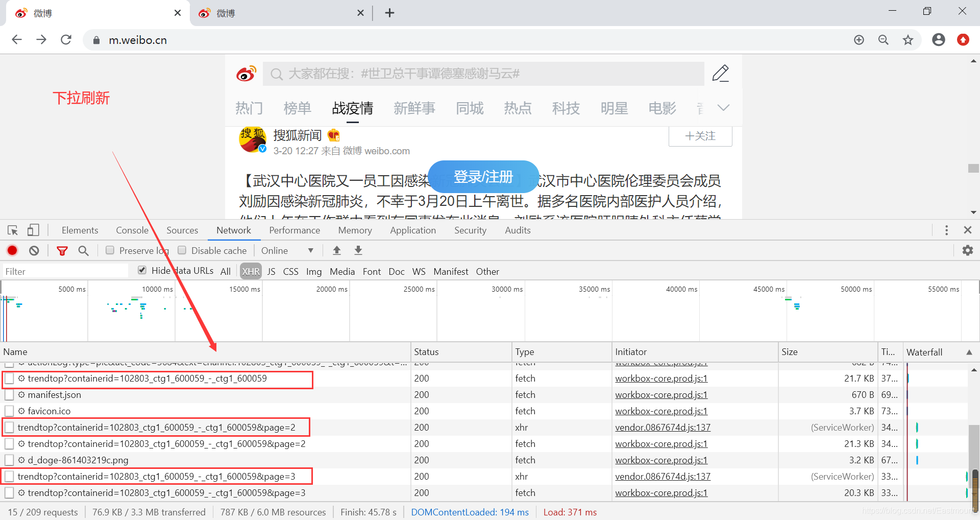Close the DevTools panel
Screen dimensions: 980x520
(967, 230)
